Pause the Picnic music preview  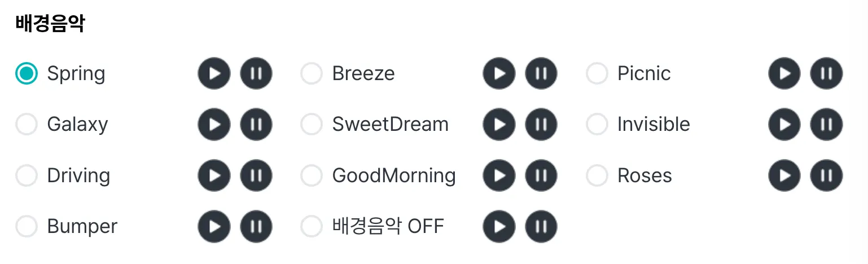point(827,73)
